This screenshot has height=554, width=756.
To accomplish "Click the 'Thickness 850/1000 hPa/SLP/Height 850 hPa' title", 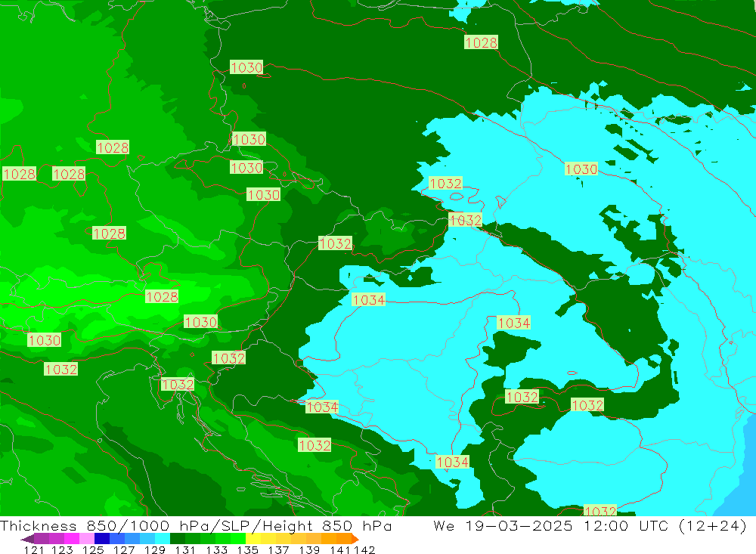I will pyautogui.click(x=196, y=525).
